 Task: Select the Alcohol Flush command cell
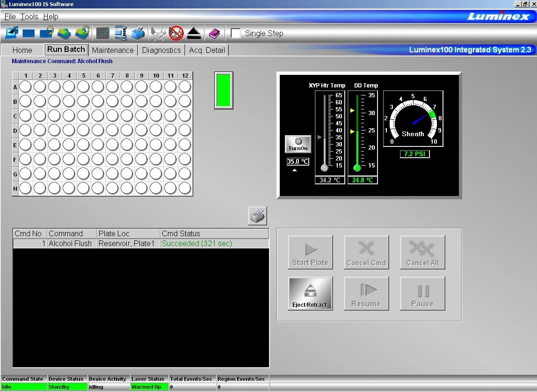(72, 243)
